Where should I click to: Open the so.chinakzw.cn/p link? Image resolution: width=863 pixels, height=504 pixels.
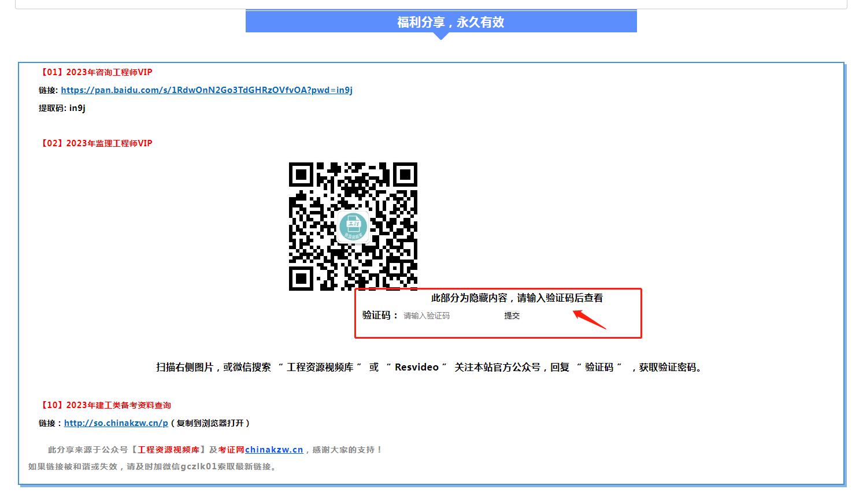pos(116,423)
